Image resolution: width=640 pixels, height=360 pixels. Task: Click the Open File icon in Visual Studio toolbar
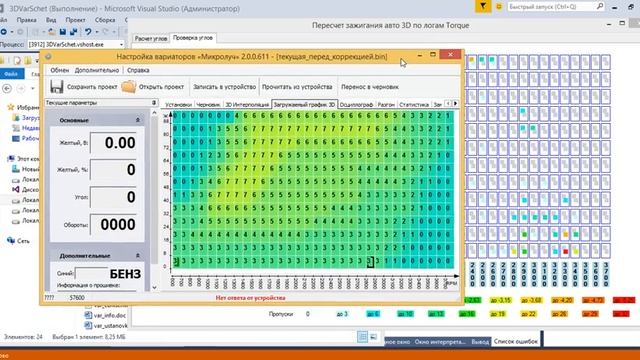point(52,31)
